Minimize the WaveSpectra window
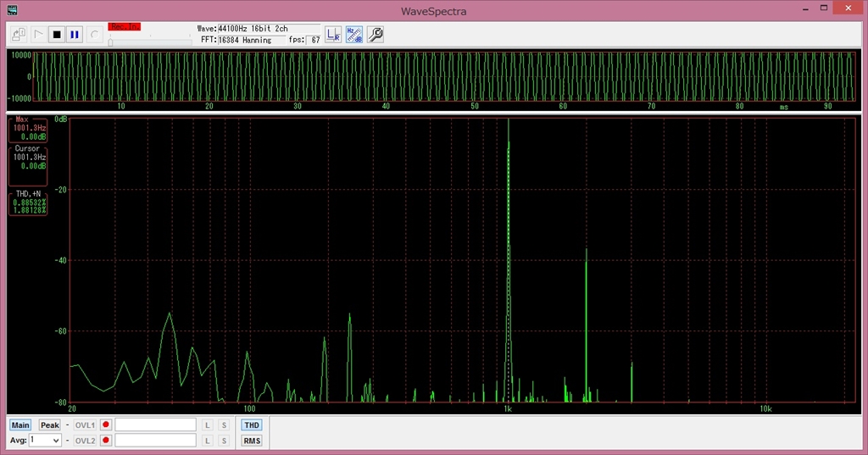This screenshot has width=868, height=455. click(x=805, y=8)
